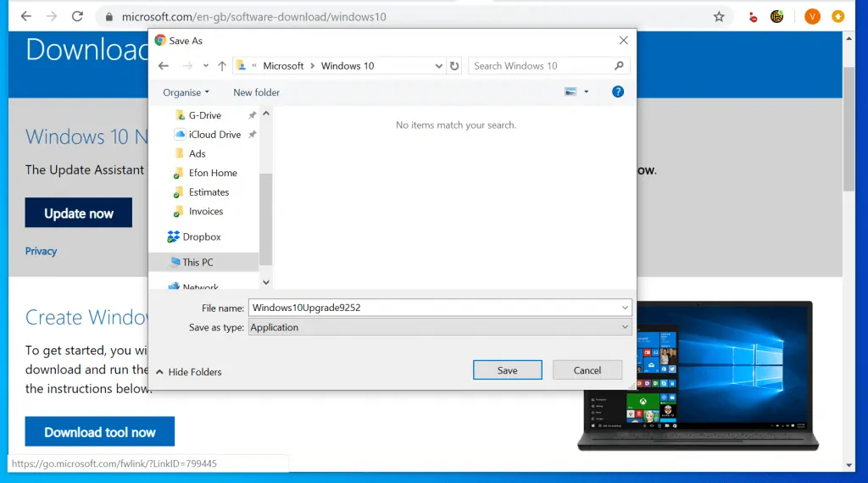Click Update now on webpage
The image size is (868, 483).
pos(79,213)
